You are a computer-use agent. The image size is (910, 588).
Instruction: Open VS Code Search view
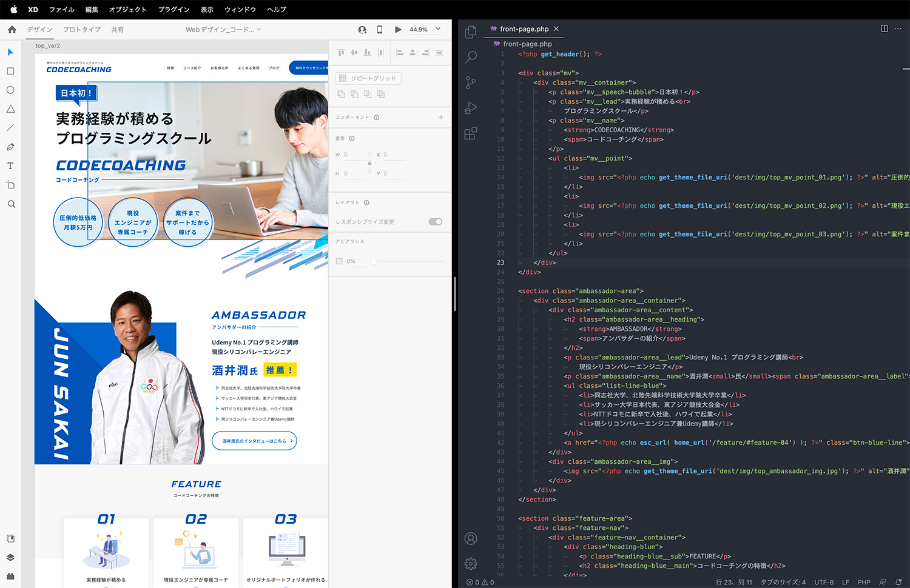point(471,56)
